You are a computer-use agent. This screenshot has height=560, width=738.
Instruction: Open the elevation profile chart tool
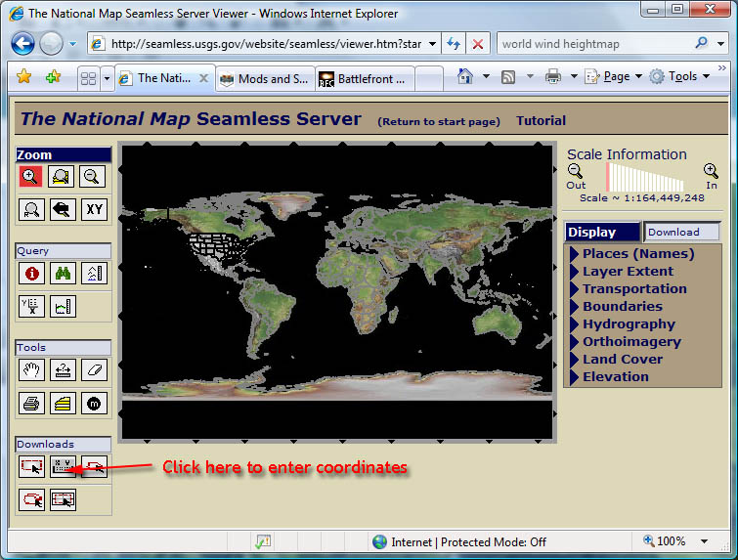pyautogui.click(x=63, y=306)
